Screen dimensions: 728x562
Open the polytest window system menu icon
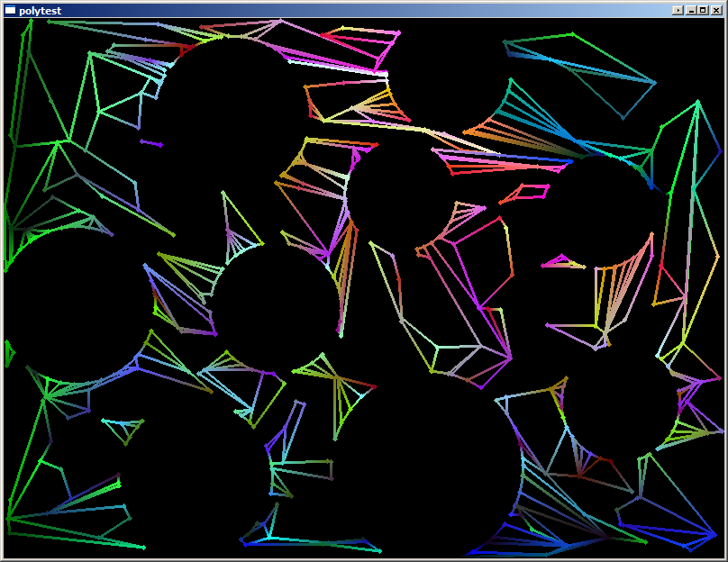pyautogui.click(x=10, y=10)
